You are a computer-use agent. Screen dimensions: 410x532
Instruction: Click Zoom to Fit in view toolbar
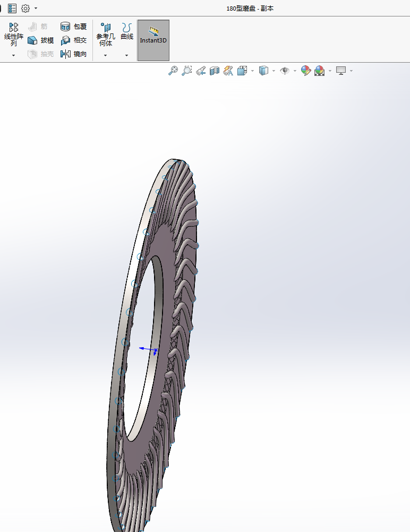[173, 71]
